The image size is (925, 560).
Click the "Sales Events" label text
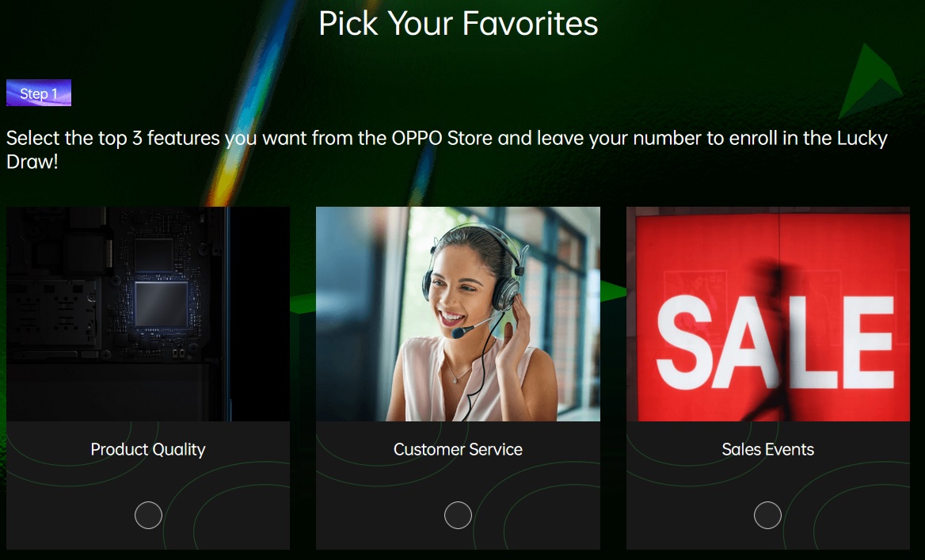[767, 450]
